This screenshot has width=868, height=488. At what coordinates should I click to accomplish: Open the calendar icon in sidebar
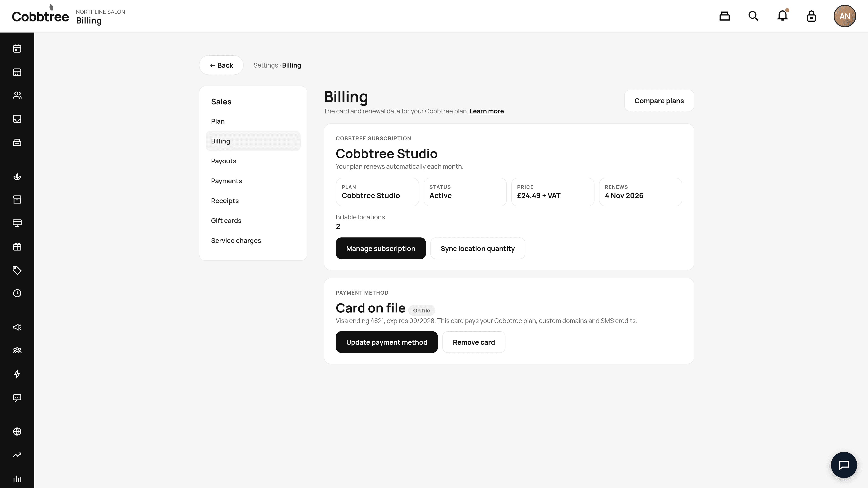coord(17,49)
